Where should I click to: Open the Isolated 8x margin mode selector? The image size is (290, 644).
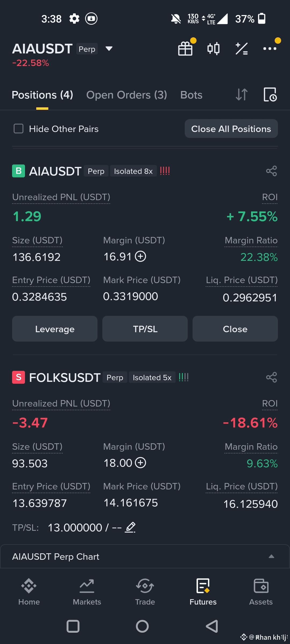pyautogui.click(x=133, y=171)
